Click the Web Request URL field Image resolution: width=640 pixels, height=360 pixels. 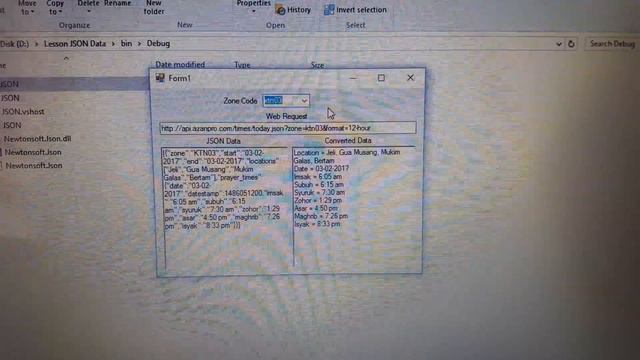[288, 128]
